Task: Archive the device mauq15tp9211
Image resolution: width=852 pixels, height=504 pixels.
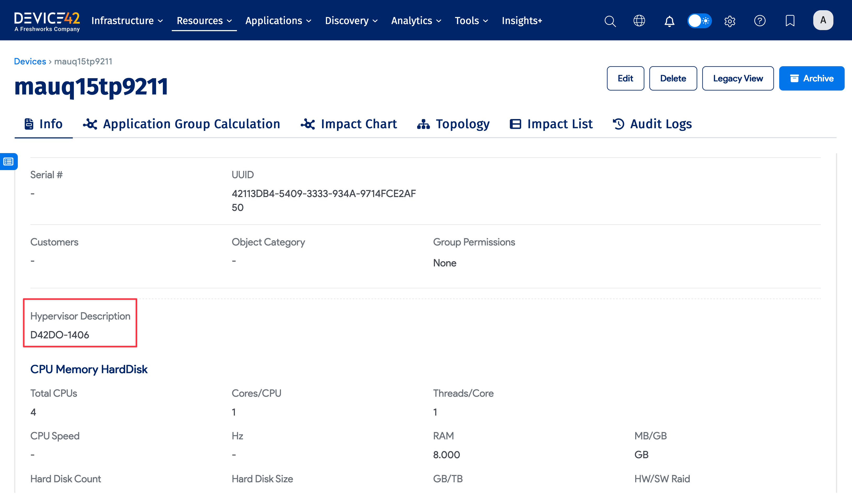Action: pos(812,78)
